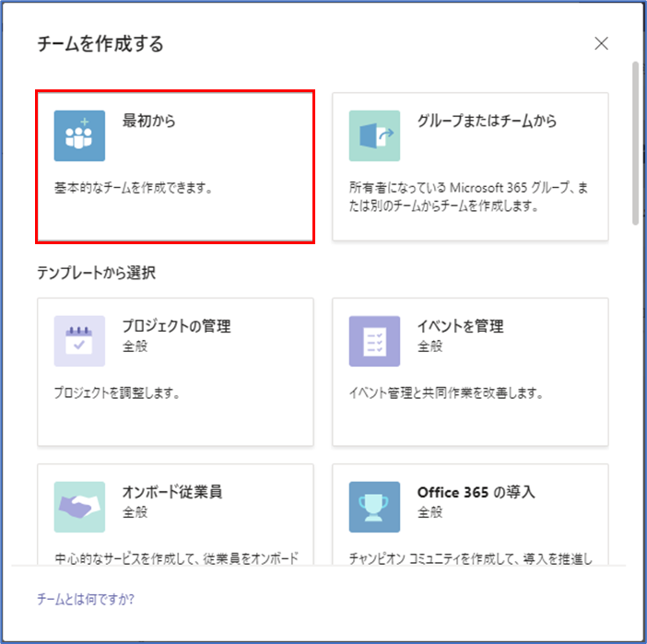This screenshot has height=644, width=647.
Task: Pick the プロジェクトの管理 template title
Action: coord(176,326)
